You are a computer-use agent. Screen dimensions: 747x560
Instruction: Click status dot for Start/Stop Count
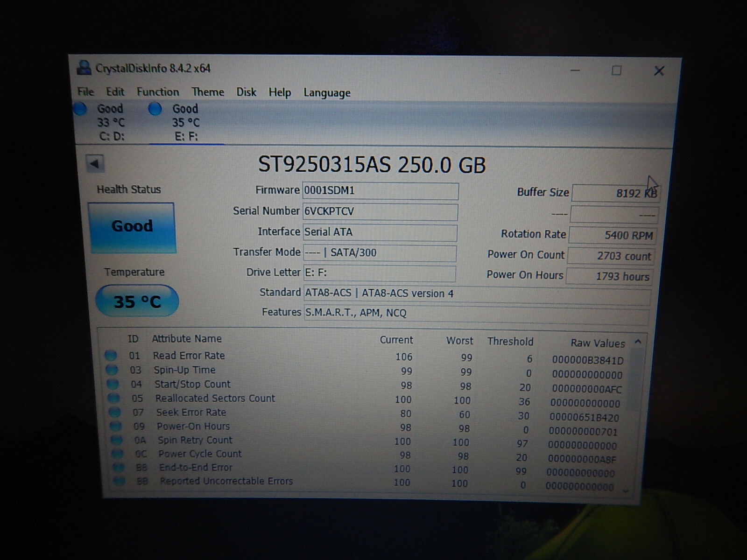(113, 384)
